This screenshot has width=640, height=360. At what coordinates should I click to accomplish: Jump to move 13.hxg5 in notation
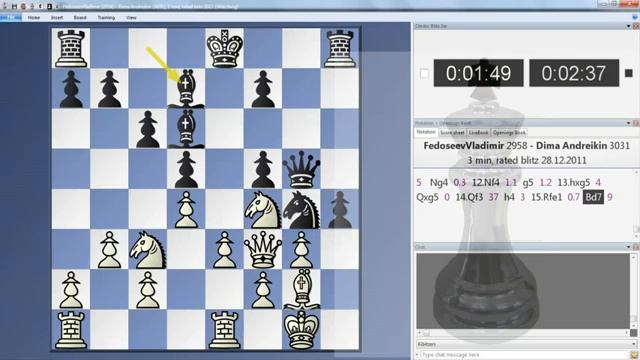pos(573,182)
